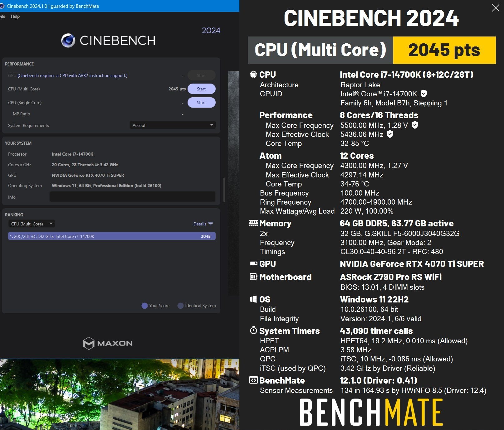504x430 pixels.
Task: Click the yellow 2045 pts score badge
Action: 444,50
